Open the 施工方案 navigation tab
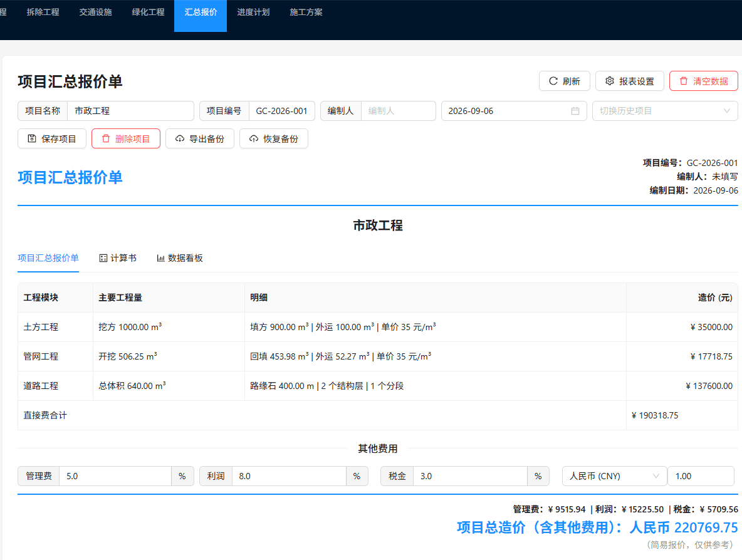Image resolution: width=742 pixels, height=560 pixels. (306, 13)
